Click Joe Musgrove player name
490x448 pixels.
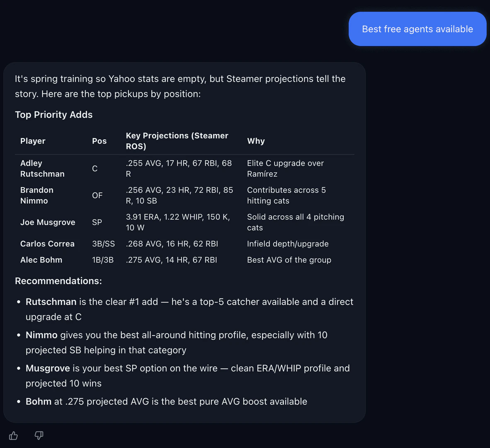[x=48, y=222]
